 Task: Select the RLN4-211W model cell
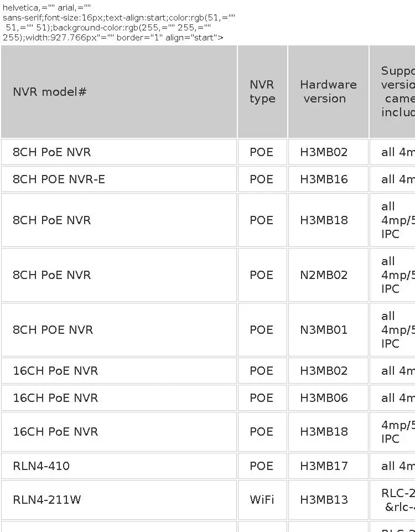[118, 500]
